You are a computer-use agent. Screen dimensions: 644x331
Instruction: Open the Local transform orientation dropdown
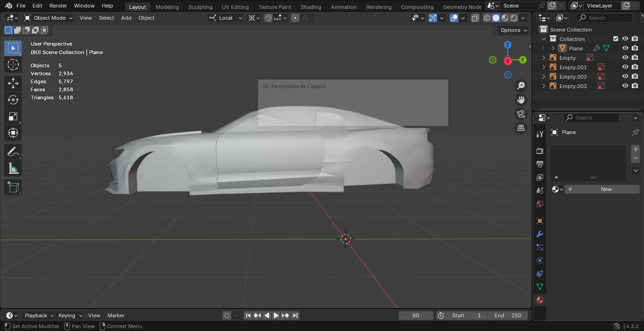click(x=226, y=18)
